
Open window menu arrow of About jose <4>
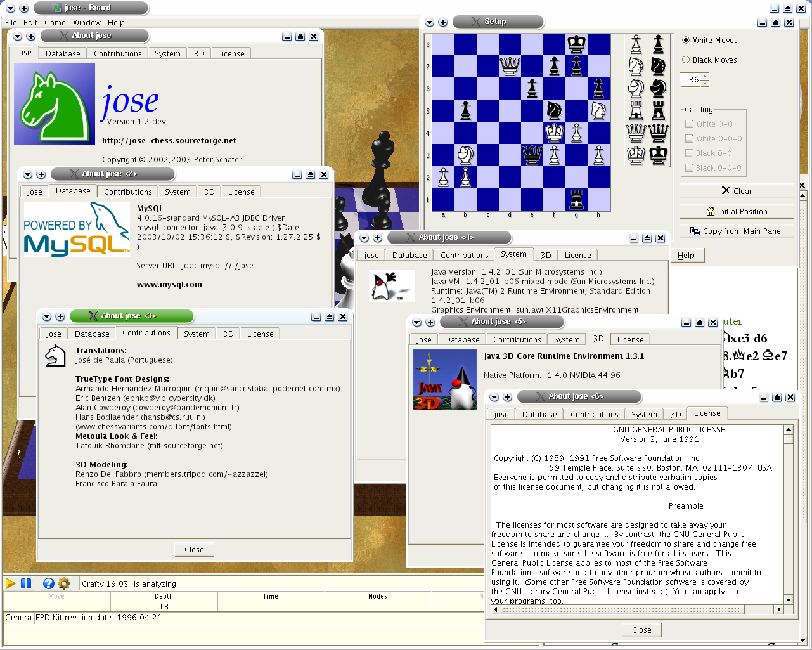coord(364,238)
